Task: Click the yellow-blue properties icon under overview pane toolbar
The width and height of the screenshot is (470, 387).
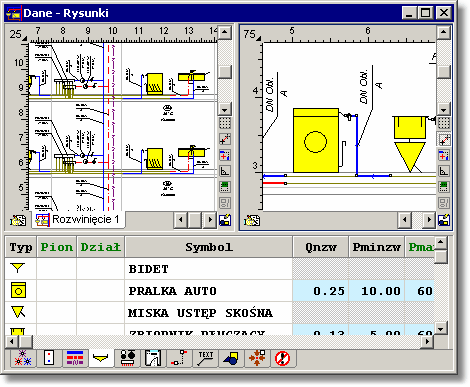Action: [225, 220]
